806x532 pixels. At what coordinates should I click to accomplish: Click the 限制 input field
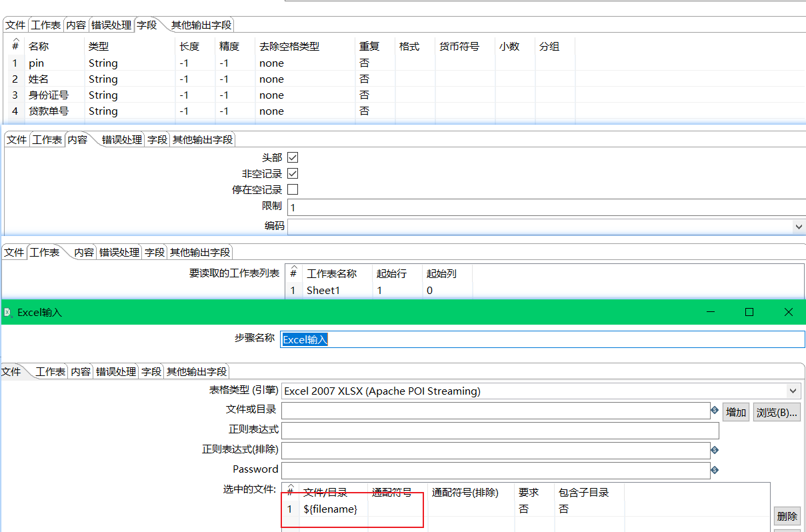click(x=546, y=207)
